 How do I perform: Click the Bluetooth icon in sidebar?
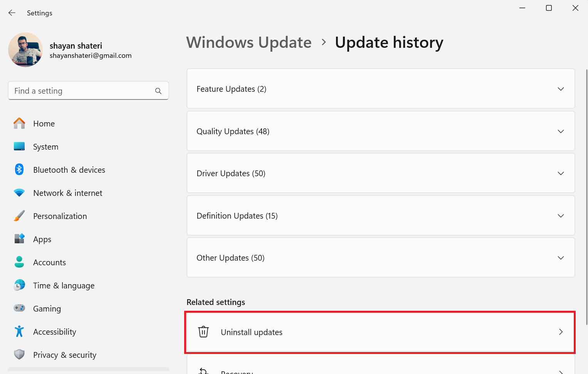point(19,169)
